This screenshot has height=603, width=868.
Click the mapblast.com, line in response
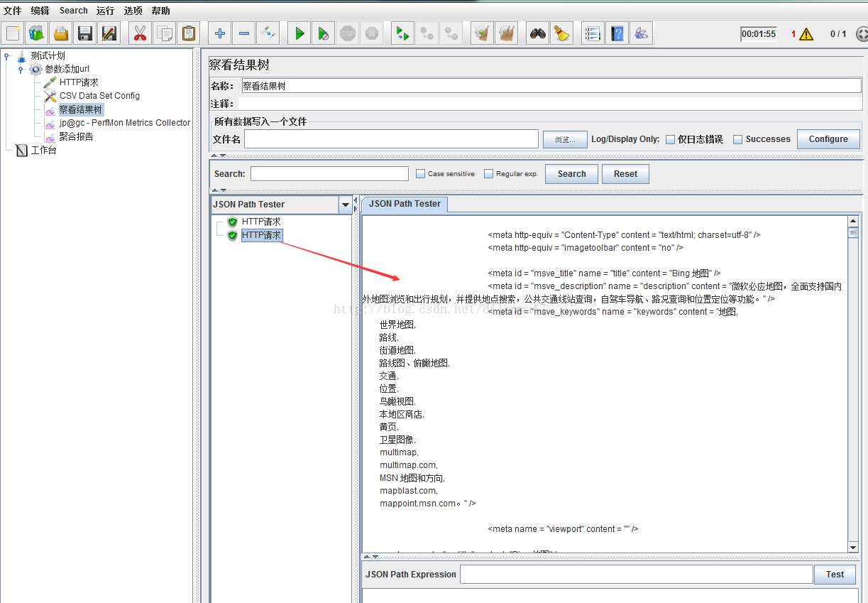coord(409,491)
